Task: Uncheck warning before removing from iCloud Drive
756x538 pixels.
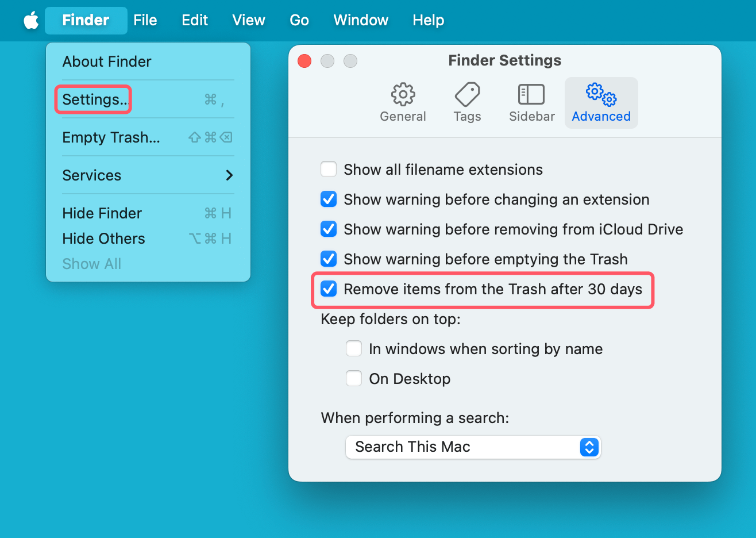Action: pyautogui.click(x=328, y=229)
